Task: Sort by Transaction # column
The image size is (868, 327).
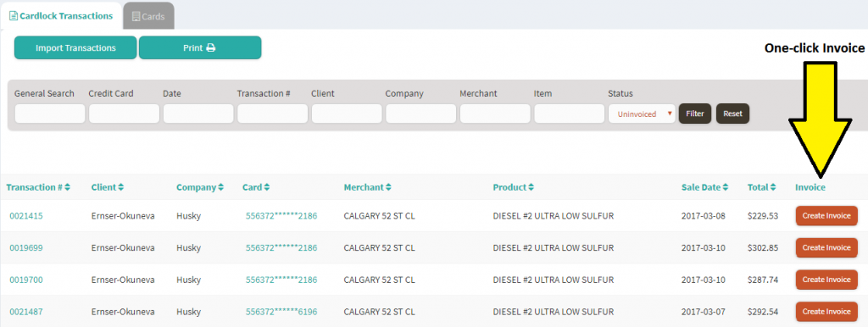Action: [38, 187]
